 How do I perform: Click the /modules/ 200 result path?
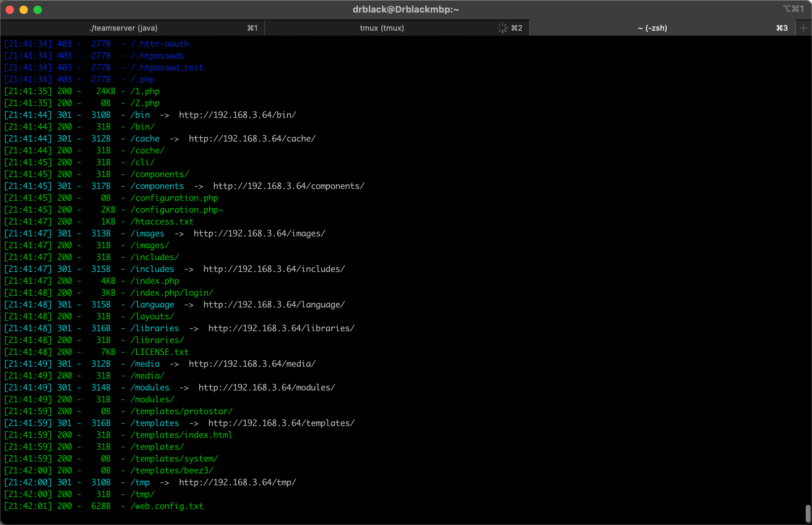[152, 400]
